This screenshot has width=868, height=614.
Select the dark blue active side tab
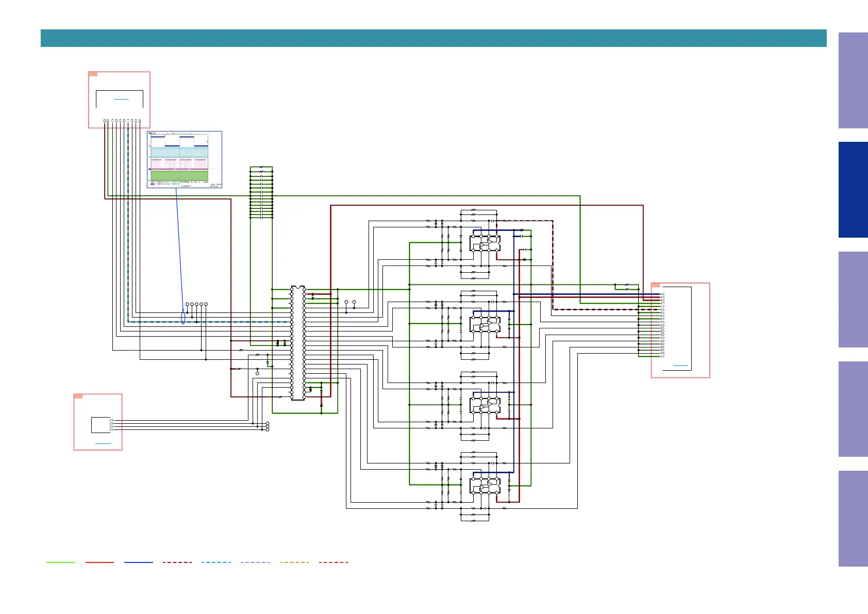(853, 190)
